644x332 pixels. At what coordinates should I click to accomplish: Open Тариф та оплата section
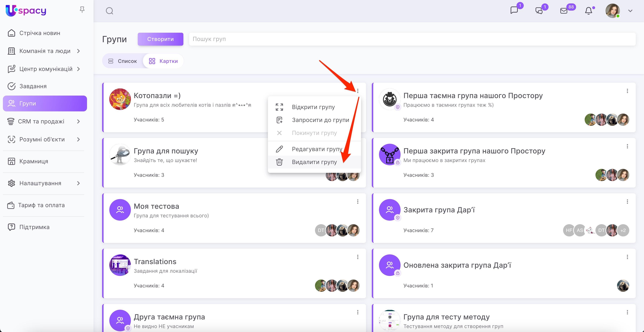pos(42,205)
